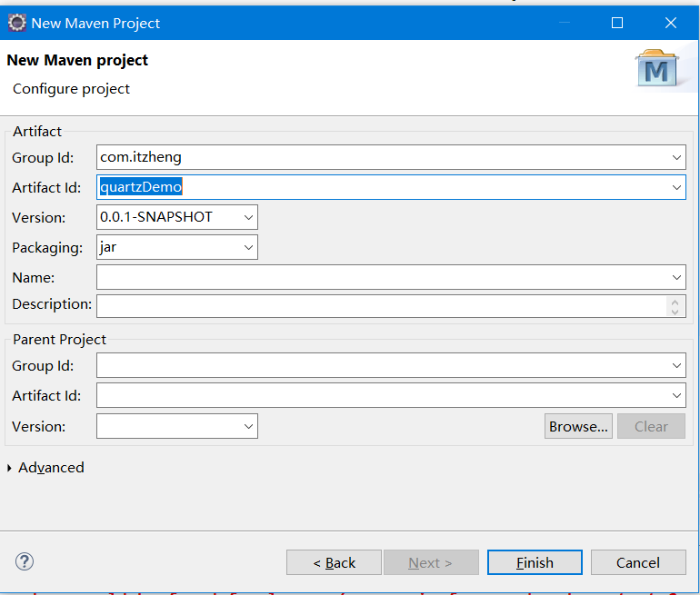Open the Parent Project Version dropdown

(248, 426)
